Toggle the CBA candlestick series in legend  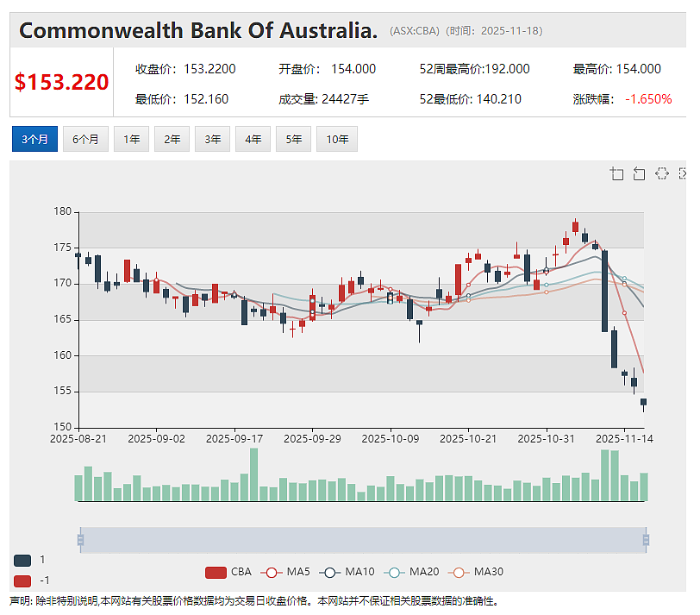(228, 572)
